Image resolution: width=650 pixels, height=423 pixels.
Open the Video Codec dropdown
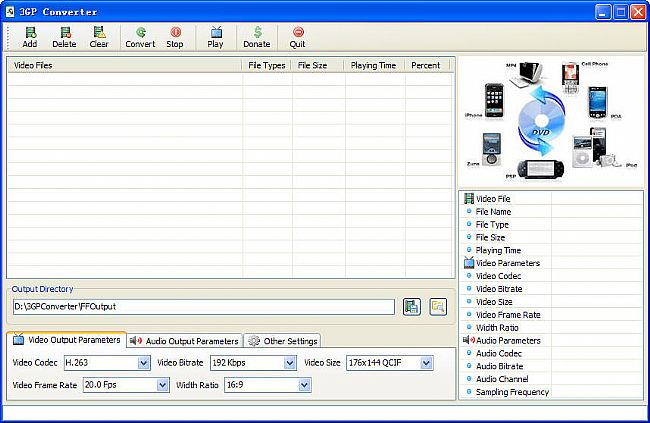[140, 363]
